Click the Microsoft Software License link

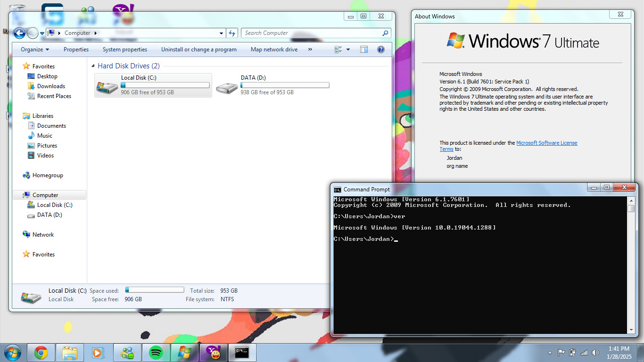click(x=546, y=143)
